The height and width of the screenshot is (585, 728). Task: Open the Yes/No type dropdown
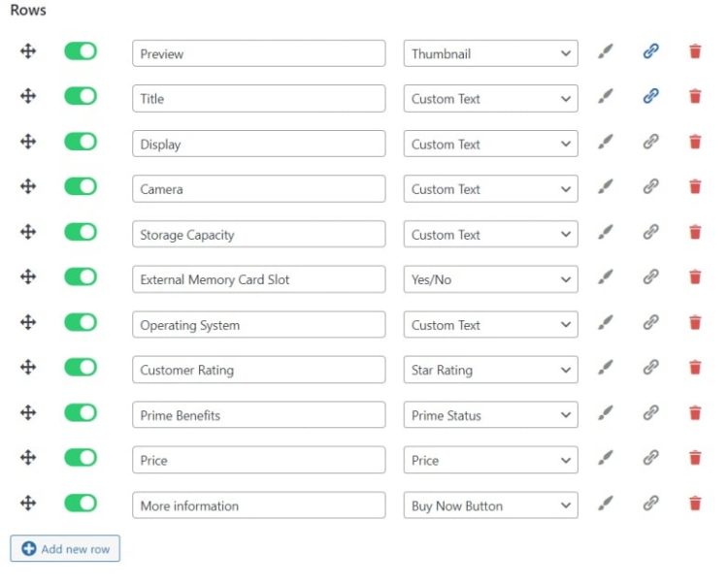click(x=491, y=279)
